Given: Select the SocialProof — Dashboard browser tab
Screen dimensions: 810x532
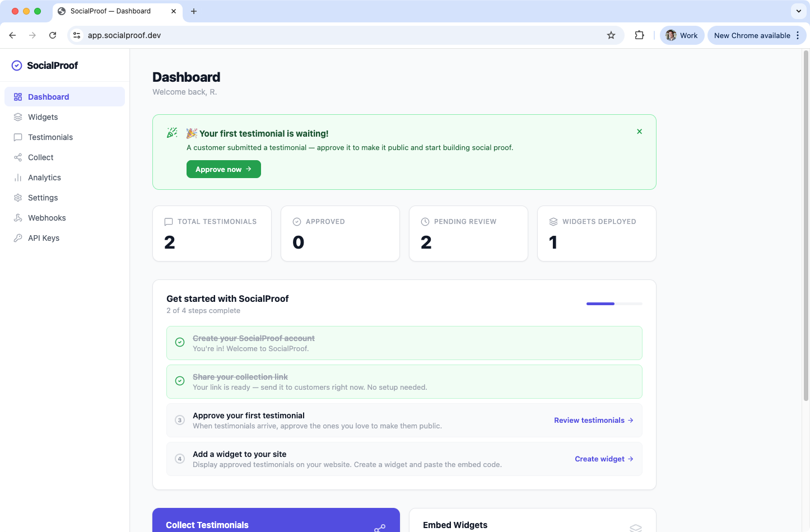Looking at the screenshot, I should (109, 11).
